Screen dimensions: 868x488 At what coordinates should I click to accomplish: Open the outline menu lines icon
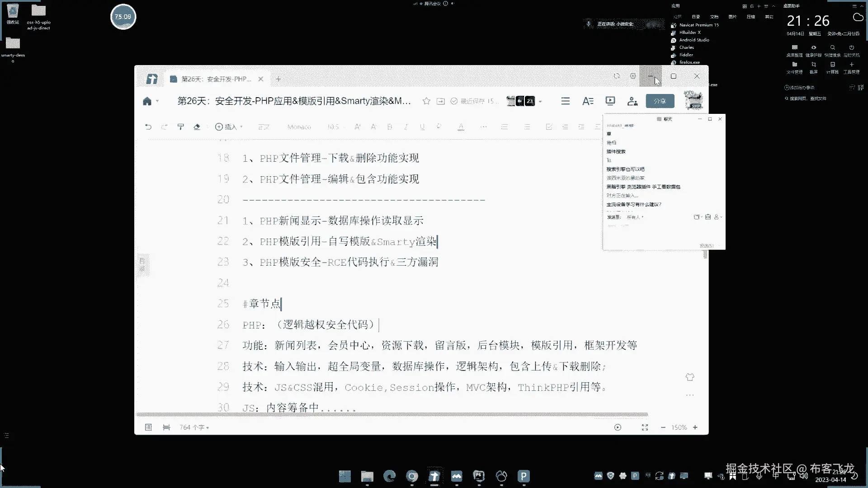tap(565, 101)
